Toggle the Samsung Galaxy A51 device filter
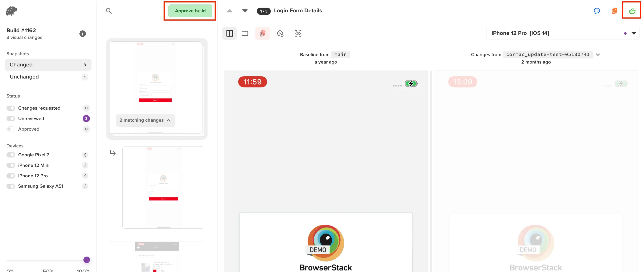644x272 pixels. click(11, 186)
